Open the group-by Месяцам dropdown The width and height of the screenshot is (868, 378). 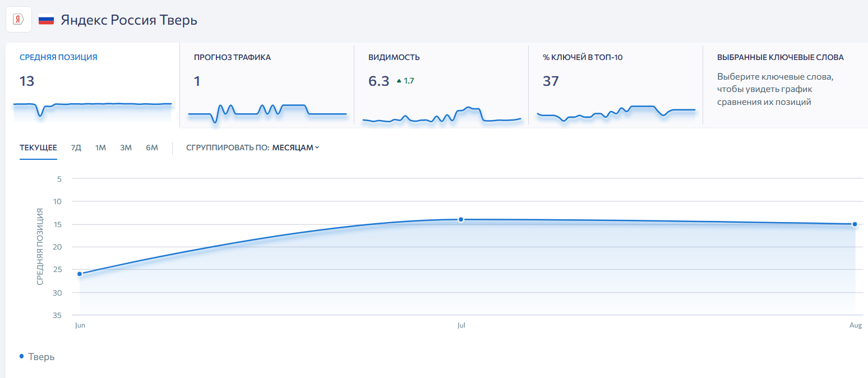pyautogui.click(x=296, y=148)
